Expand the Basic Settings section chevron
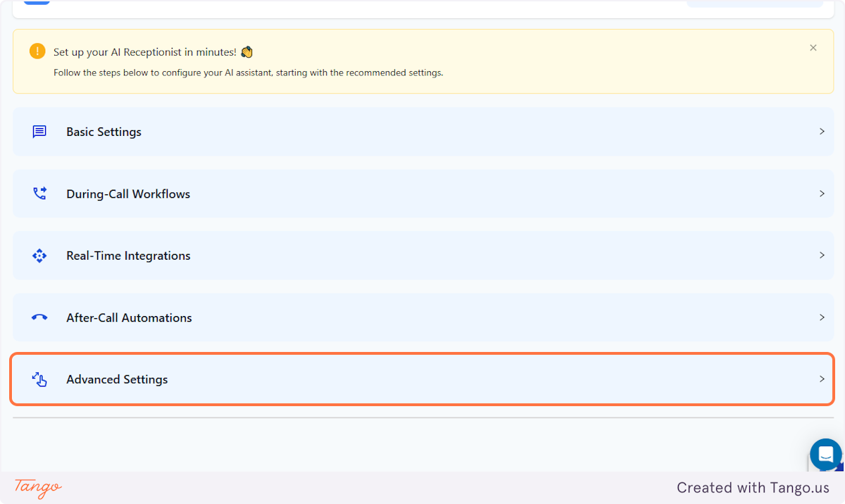The image size is (845, 504). coord(822,131)
